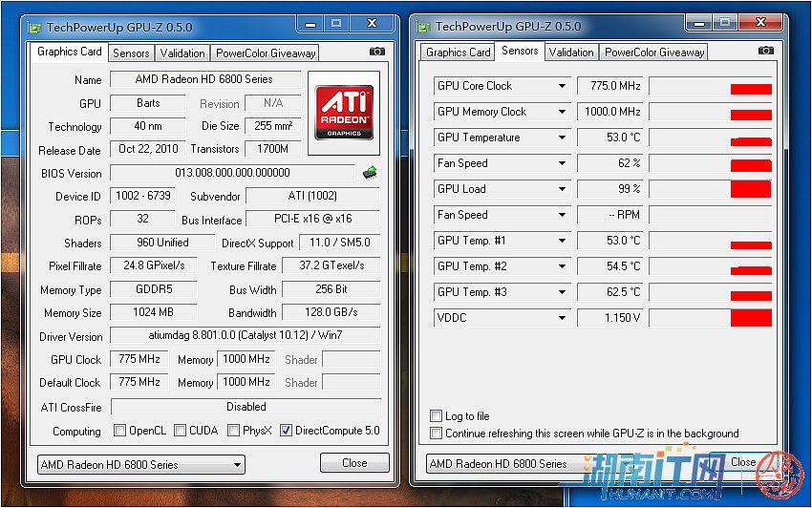The width and height of the screenshot is (812, 508).
Task: Click Memory Type value GDDR5
Action: pyautogui.click(x=154, y=289)
